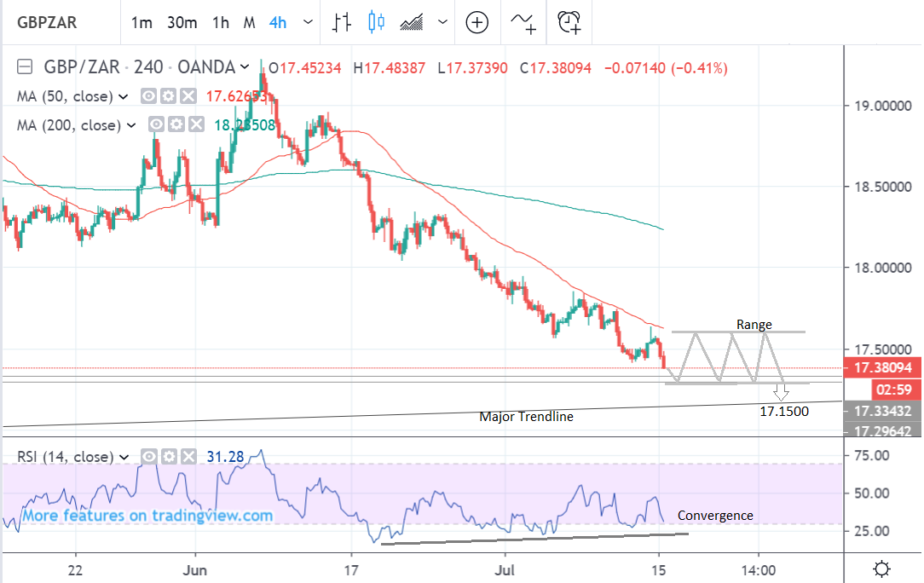Hide the RSI indicator using eye icon
924x583 pixels.
click(149, 457)
